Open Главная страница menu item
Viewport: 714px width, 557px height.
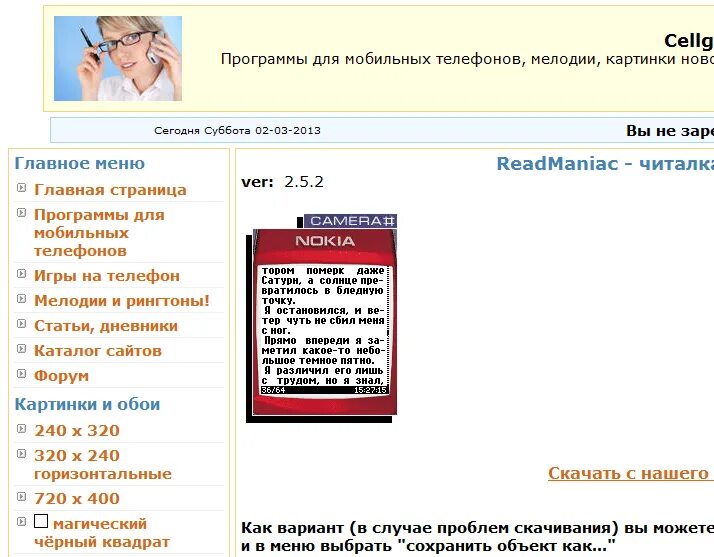click(110, 189)
